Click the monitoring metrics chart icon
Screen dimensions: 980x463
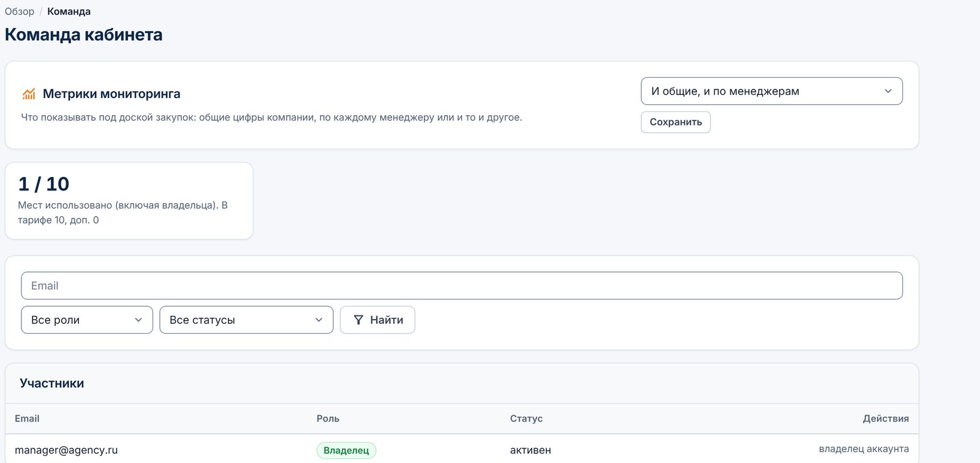click(x=29, y=94)
